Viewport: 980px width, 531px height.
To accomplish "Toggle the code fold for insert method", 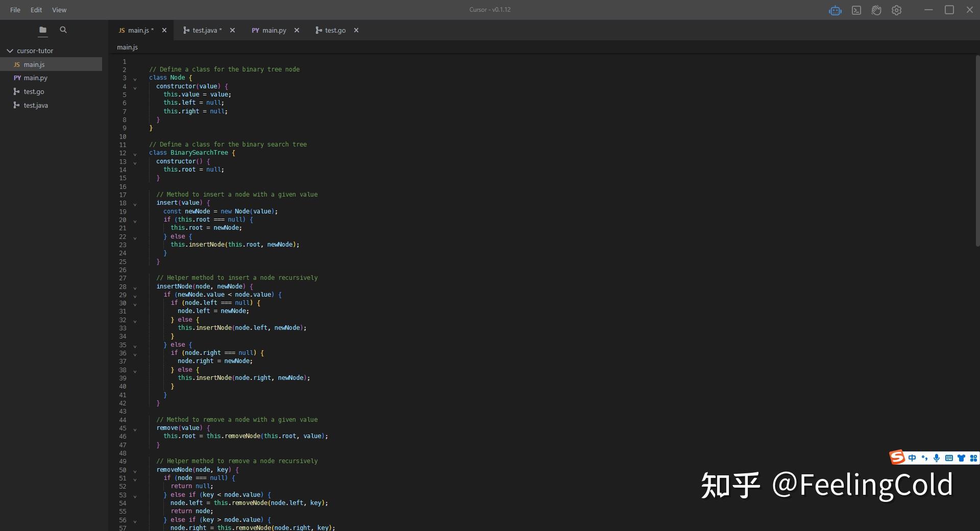I will [x=135, y=204].
